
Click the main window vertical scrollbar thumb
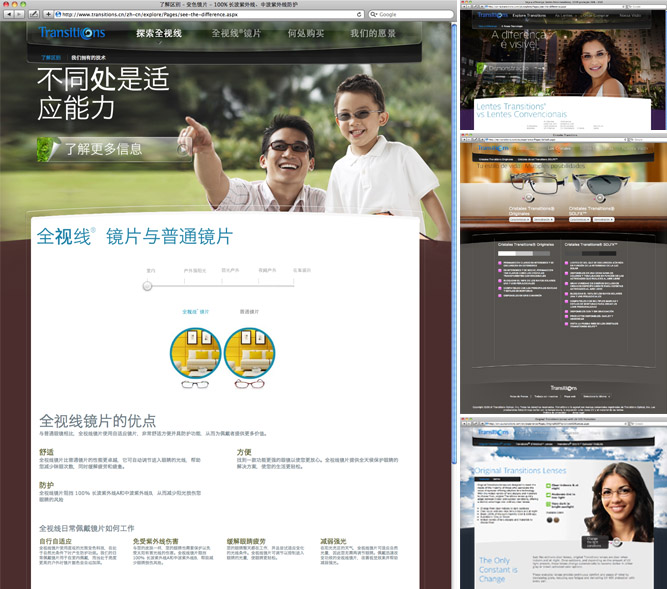454,245
